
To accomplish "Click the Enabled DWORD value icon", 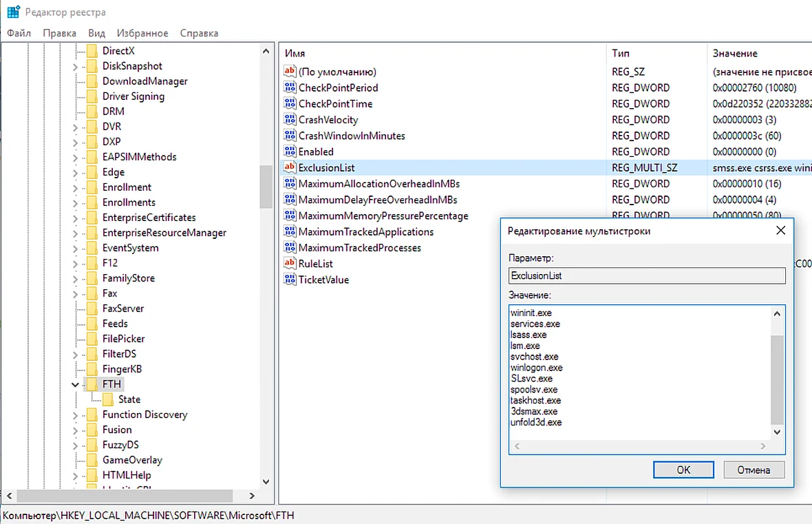I will tap(290, 151).
